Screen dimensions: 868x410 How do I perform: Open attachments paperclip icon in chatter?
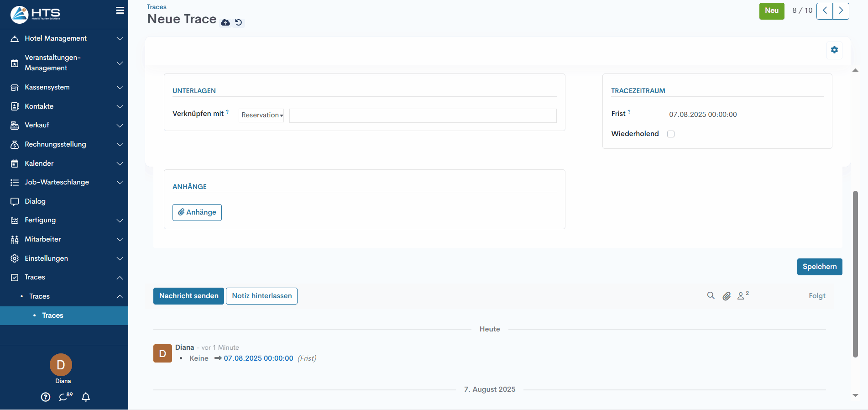click(727, 296)
